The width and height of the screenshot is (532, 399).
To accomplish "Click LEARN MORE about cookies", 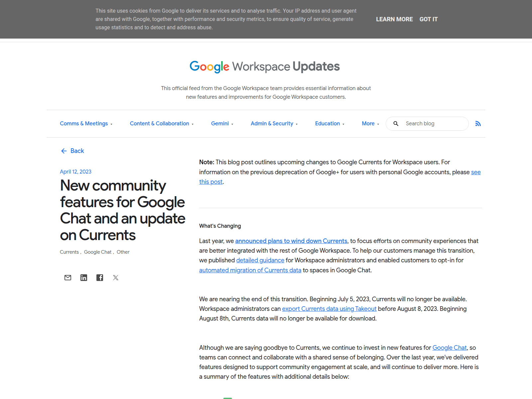I will [x=394, y=19].
